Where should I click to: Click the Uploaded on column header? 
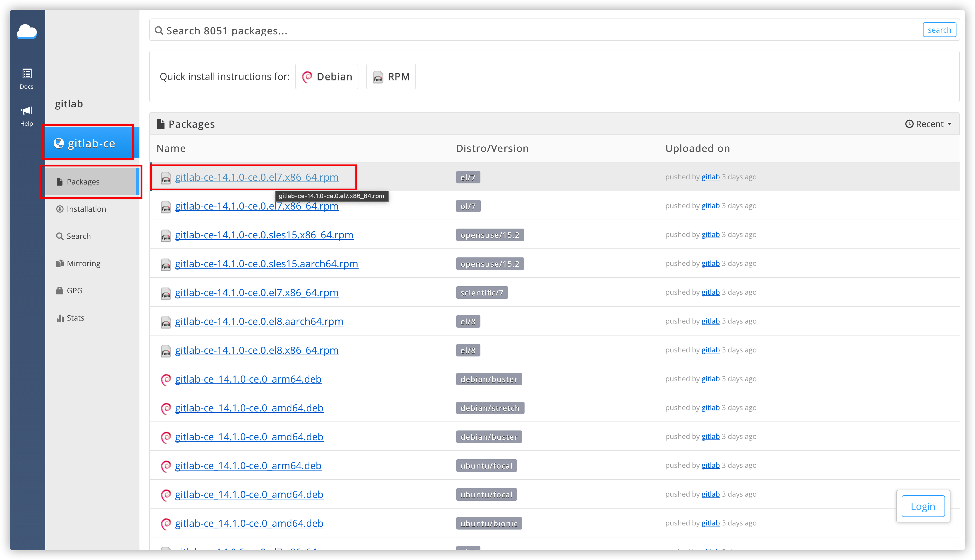697,149
